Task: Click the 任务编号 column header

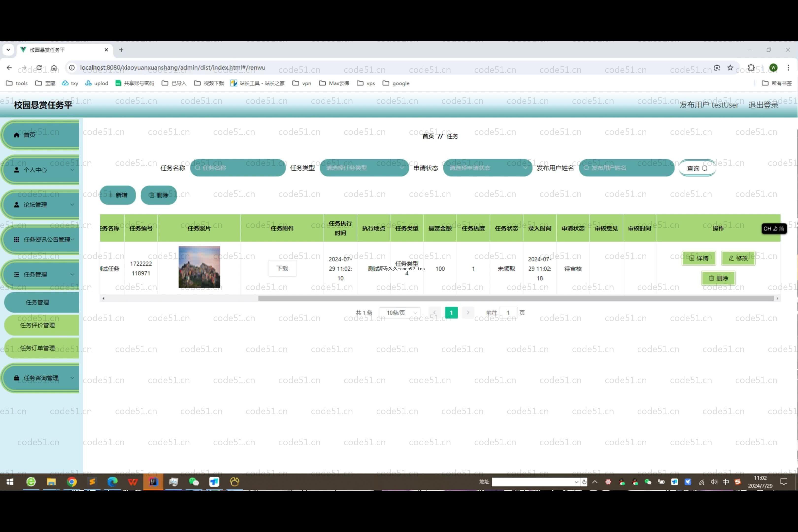Action: (x=141, y=228)
